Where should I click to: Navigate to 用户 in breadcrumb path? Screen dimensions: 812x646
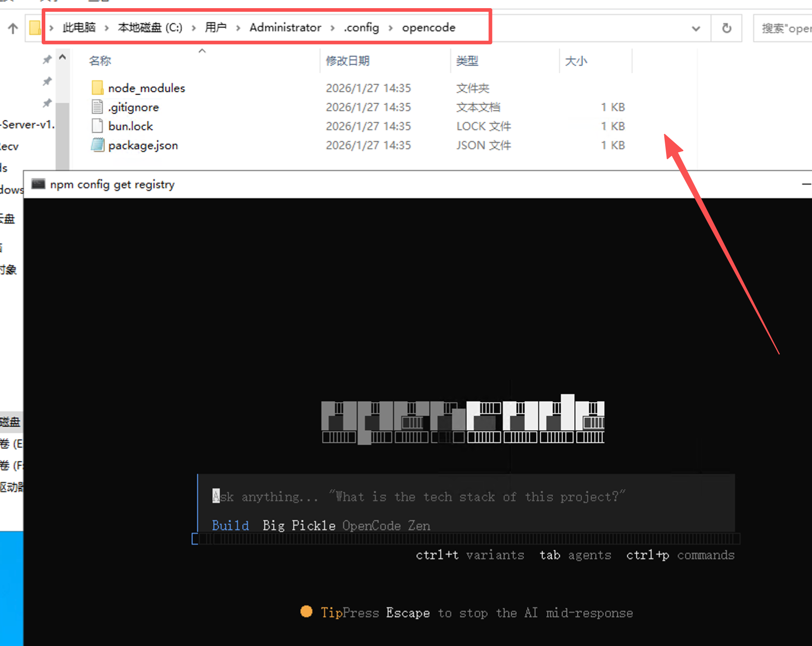pos(215,28)
